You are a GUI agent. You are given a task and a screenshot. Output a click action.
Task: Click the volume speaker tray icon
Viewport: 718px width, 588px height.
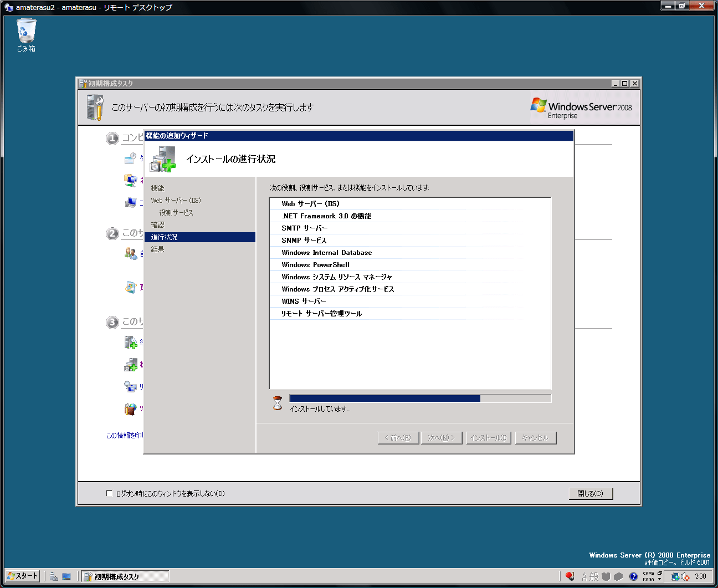tap(685, 576)
